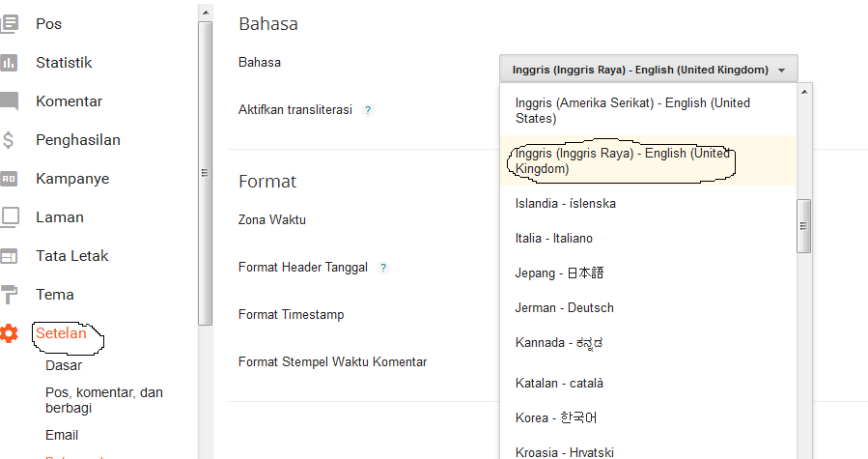
Task: Choose Inggris (Amerika Serikat) language option
Action: [x=632, y=110]
